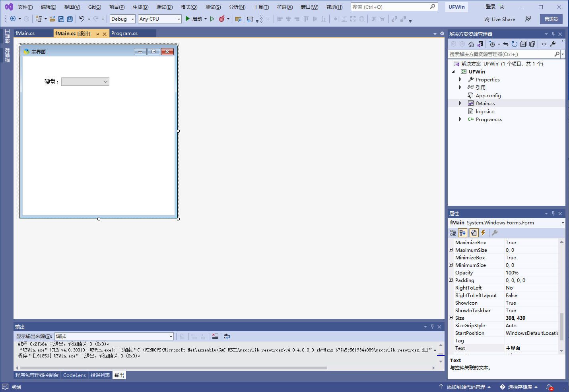569x392 pixels.
Task: Click the pending changes filter clock icon
Action: point(492,44)
